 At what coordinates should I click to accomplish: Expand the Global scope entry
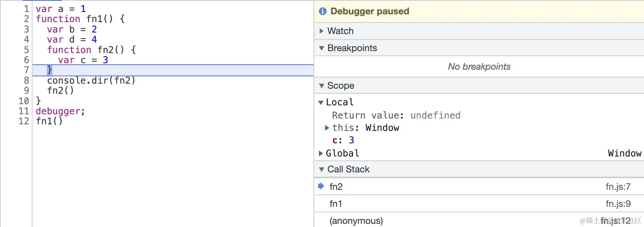321,153
